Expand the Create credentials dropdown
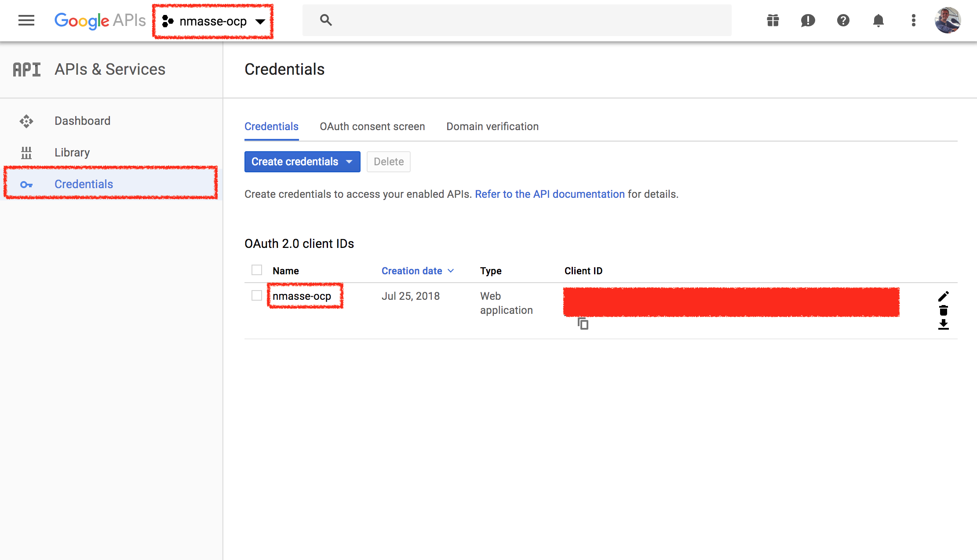Image resolution: width=977 pixels, height=560 pixels. click(x=302, y=161)
